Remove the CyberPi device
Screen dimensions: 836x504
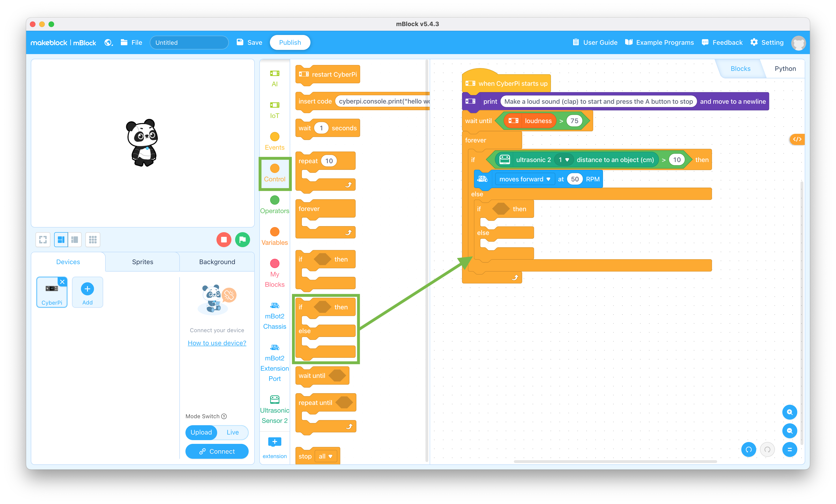coord(63,282)
